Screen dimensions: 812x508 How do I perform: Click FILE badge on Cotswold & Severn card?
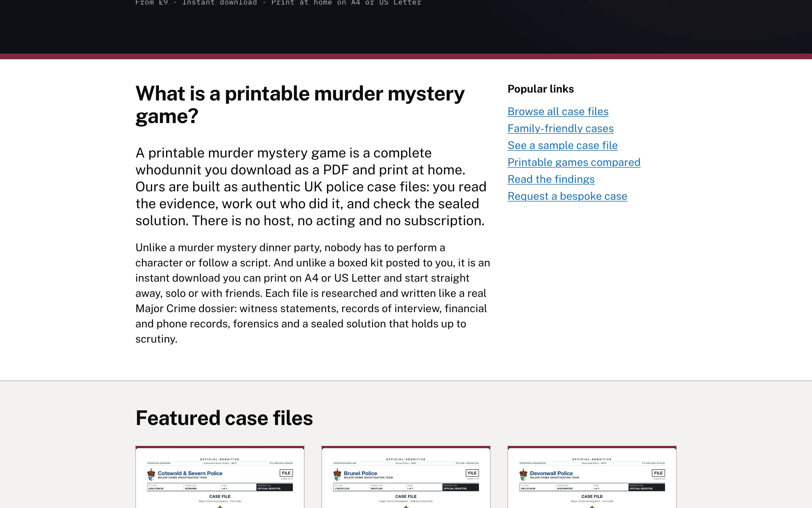(x=286, y=473)
